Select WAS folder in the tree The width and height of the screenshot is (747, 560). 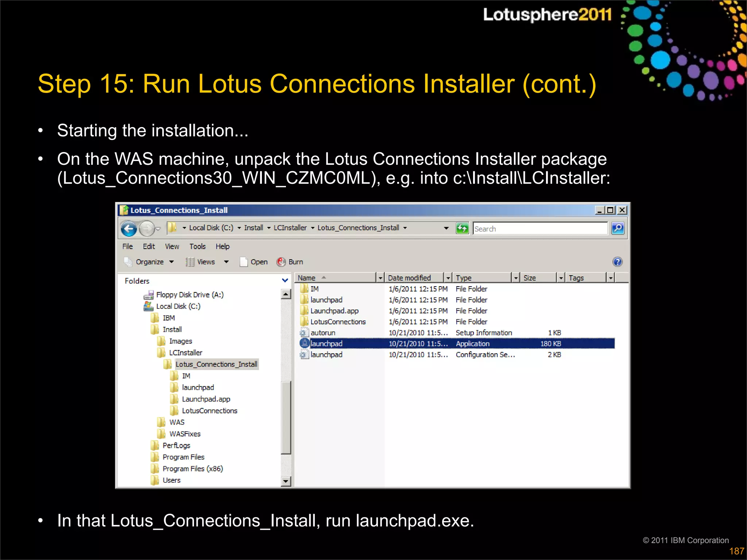(177, 422)
